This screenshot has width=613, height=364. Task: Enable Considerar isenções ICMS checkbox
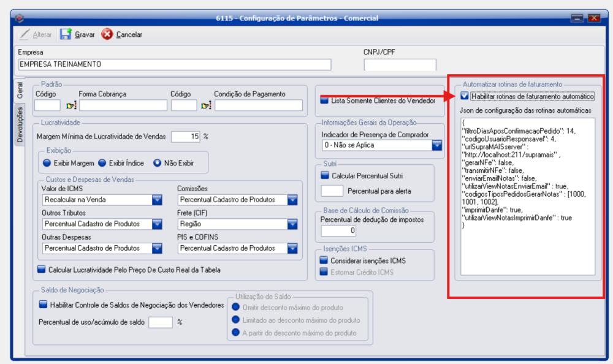(x=324, y=260)
